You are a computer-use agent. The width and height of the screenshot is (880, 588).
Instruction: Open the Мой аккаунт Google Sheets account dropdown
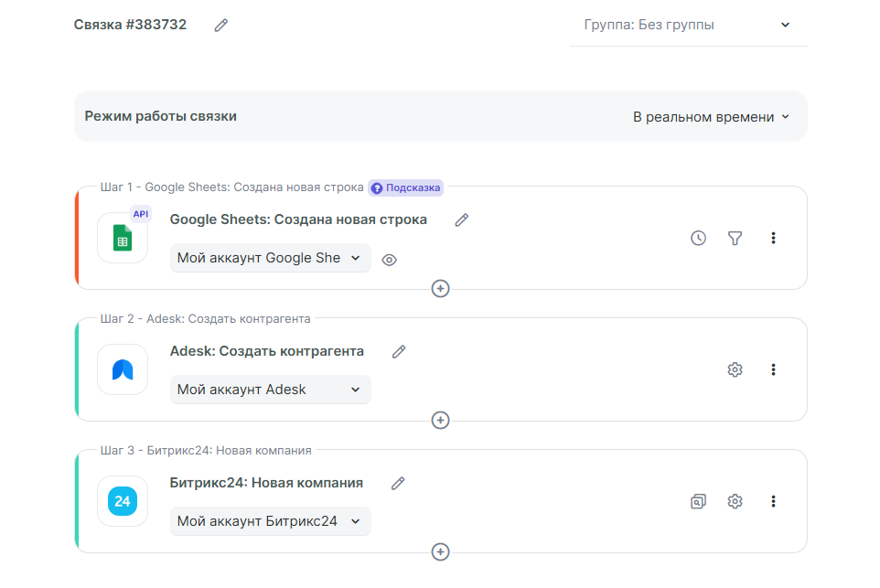pyautogui.click(x=270, y=258)
